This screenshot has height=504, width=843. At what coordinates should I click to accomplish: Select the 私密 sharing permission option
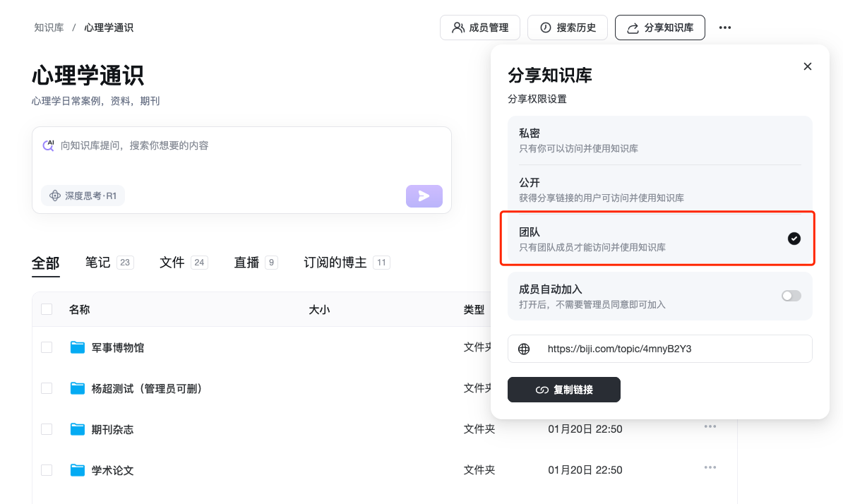tap(659, 140)
